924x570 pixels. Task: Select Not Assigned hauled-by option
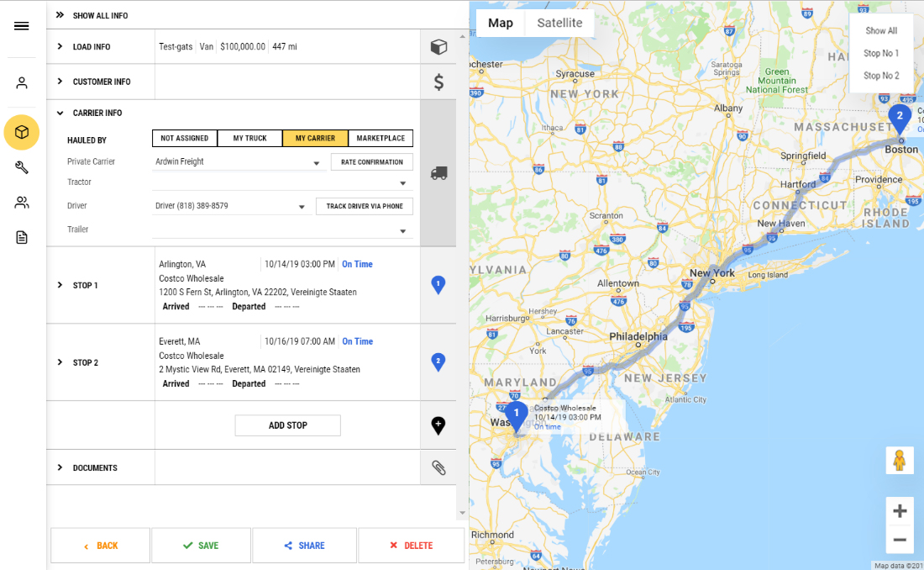185,138
